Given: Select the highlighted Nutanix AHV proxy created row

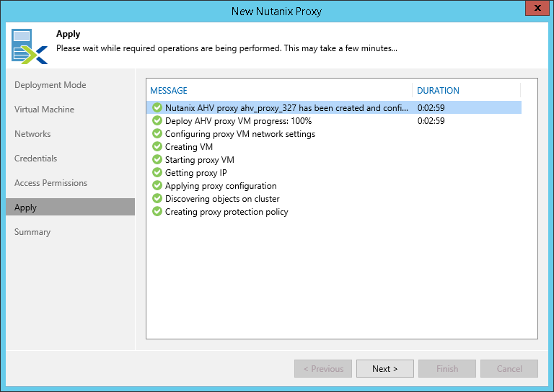Looking at the screenshot, I should (281, 108).
